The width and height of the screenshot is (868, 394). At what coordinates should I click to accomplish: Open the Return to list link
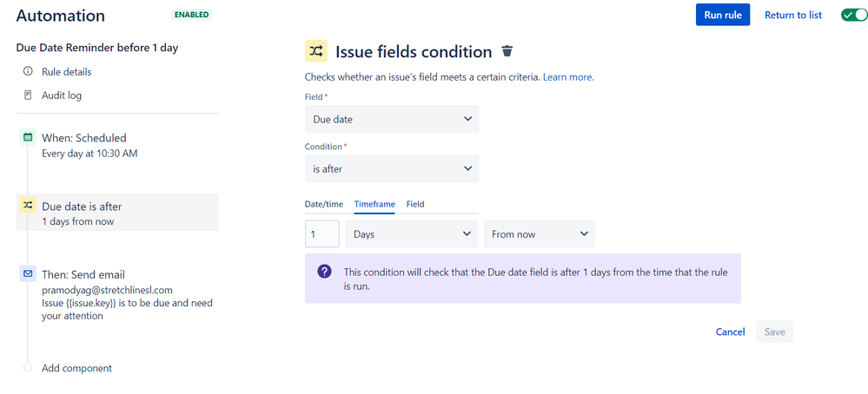(x=793, y=15)
